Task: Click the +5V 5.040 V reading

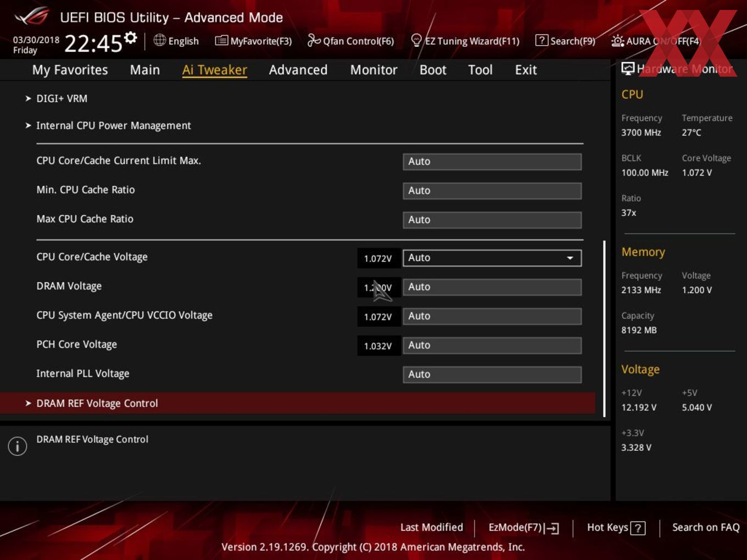Action: (x=697, y=407)
